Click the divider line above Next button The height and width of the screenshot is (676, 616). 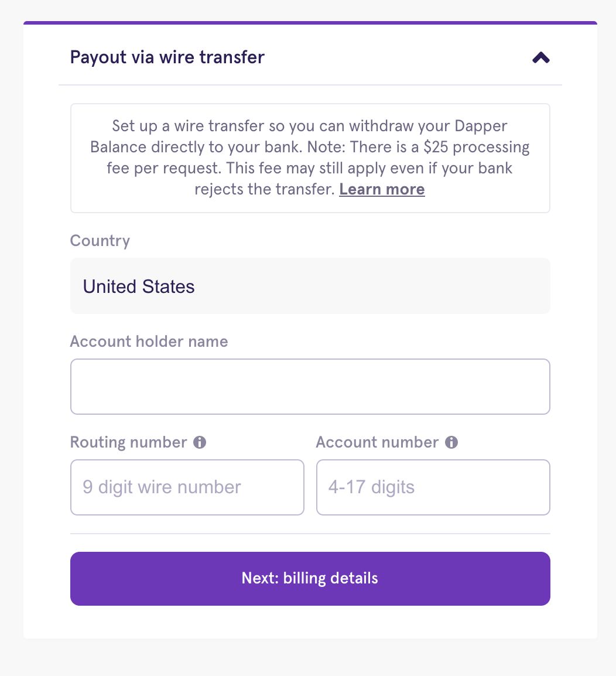coord(310,534)
